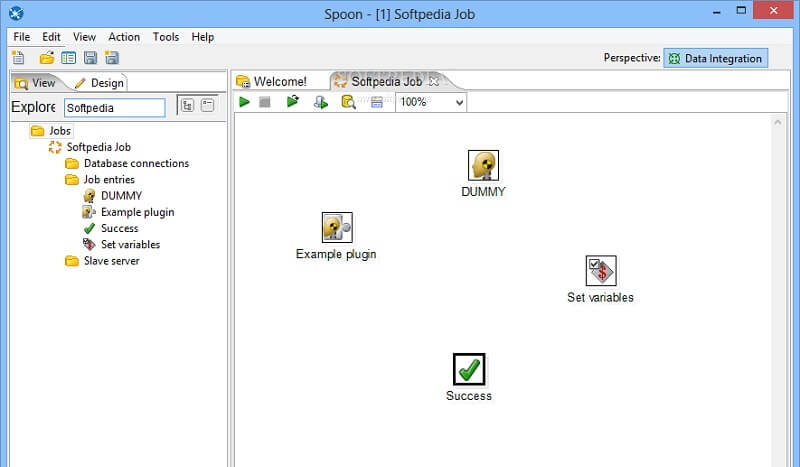
Task: Open the Action menu
Action: pos(124,37)
